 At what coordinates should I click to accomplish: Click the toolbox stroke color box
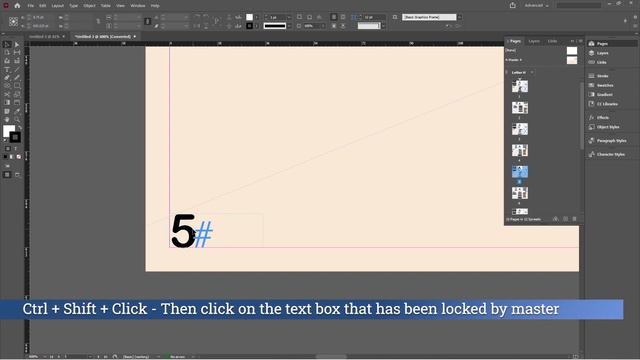pyautogui.click(x=16, y=138)
